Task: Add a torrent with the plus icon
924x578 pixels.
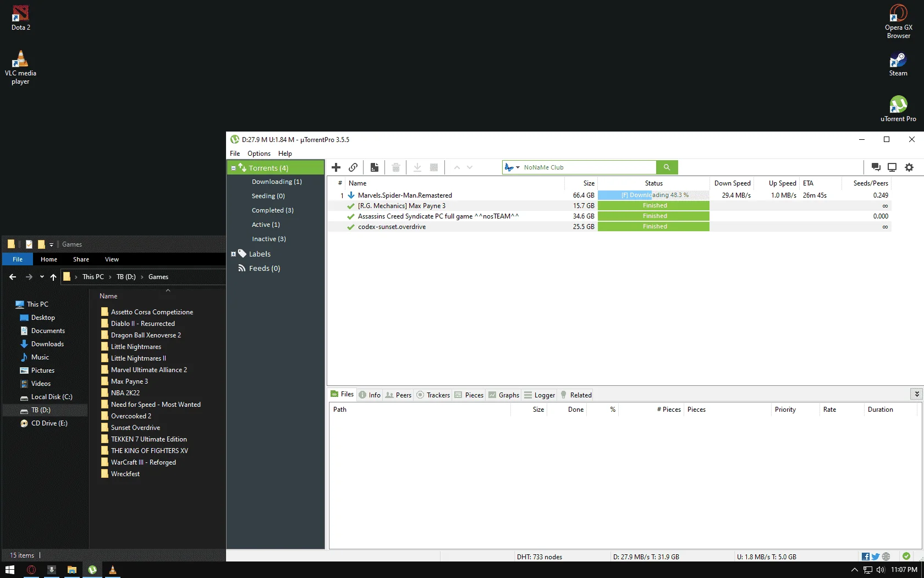Action: pos(336,167)
